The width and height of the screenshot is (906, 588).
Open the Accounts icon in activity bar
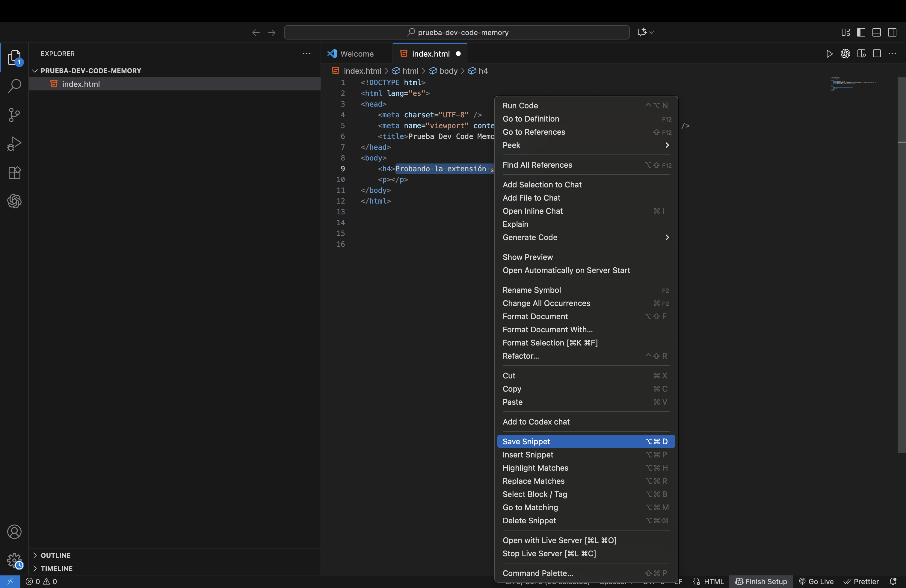pos(14,532)
